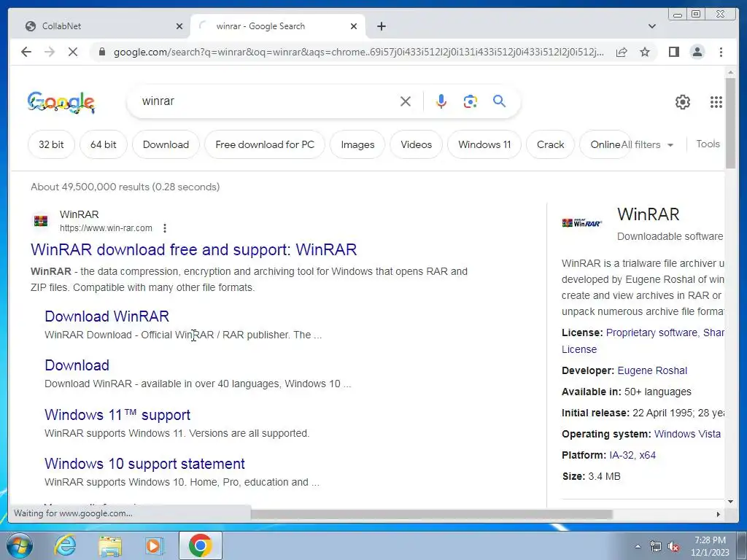This screenshot has width=747, height=560.
Task: Clear the search box text
Action: (406, 101)
